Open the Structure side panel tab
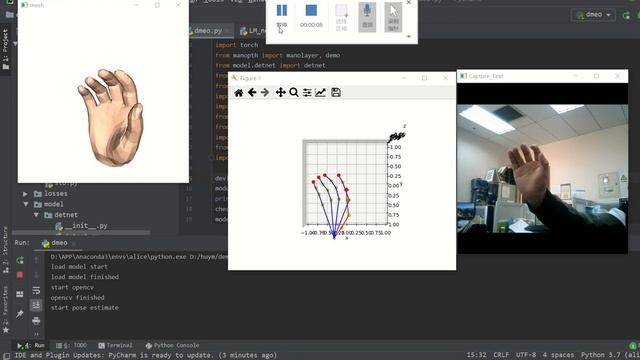Image resolution: width=640 pixels, height=360 pixels. (5, 250)
